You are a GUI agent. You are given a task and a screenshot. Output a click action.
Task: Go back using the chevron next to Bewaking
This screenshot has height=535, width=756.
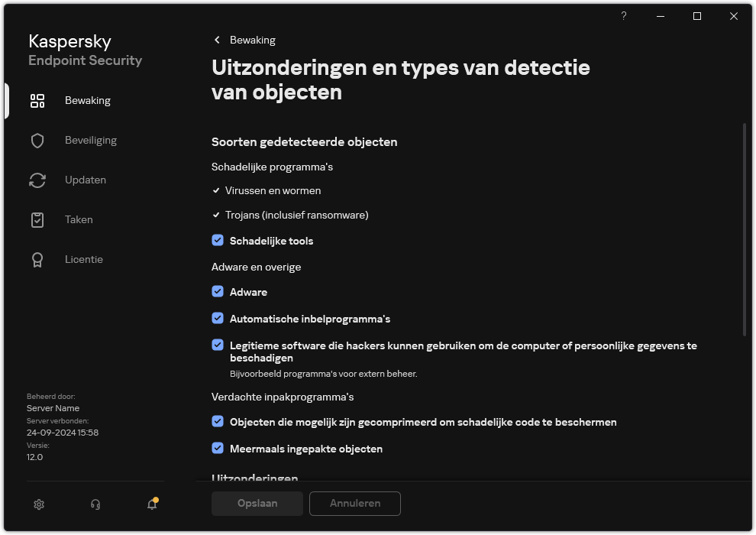pyautogui.click(x=216, y=40)
